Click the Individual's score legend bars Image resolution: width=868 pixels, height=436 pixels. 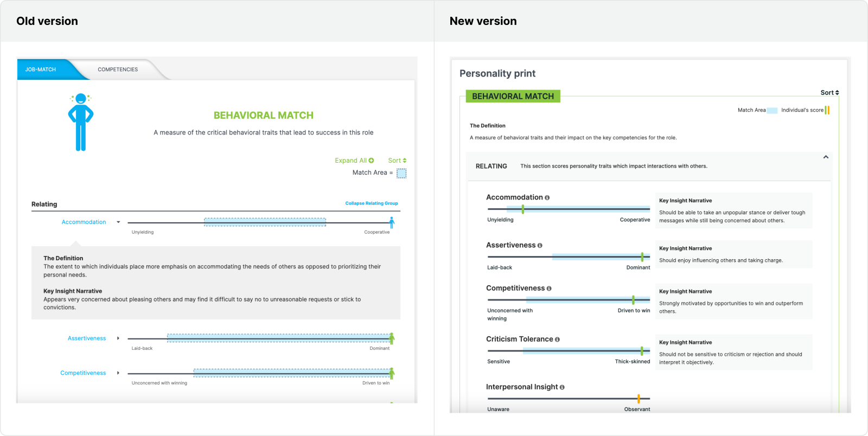(x=827, y=110)
